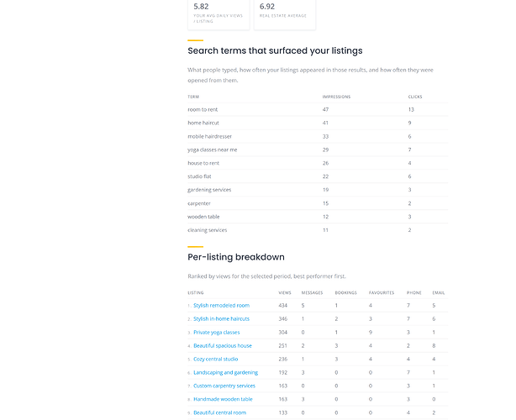The height and width of the screenshot is (420, 516).
Task: Select the 'yoga classes near me' term row
Action: pyautogui.click(x=318, y=150)
